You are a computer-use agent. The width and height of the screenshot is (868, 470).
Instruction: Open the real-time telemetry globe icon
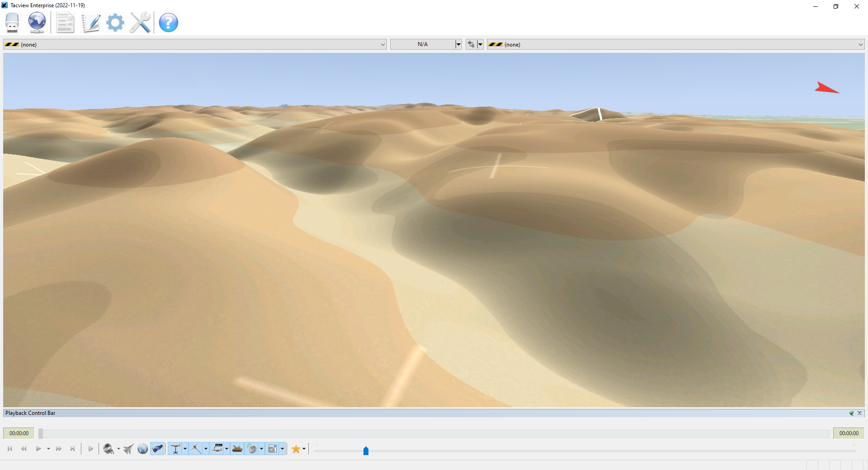click(37, 23)
